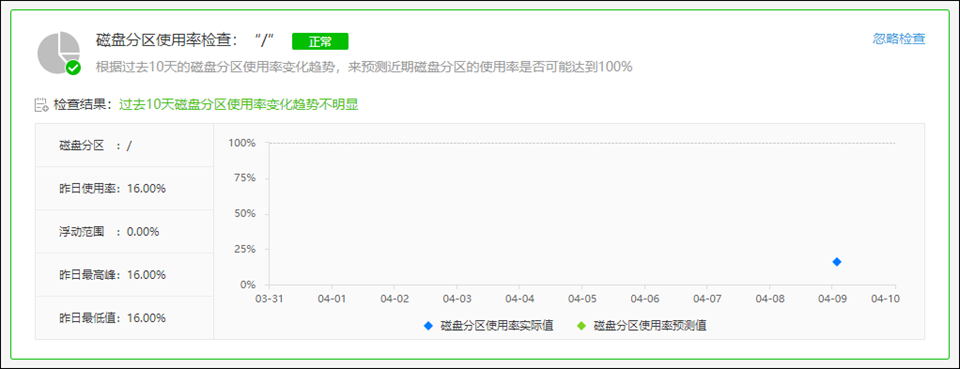Click the 忽略检查 link

(x=899, y=39)
